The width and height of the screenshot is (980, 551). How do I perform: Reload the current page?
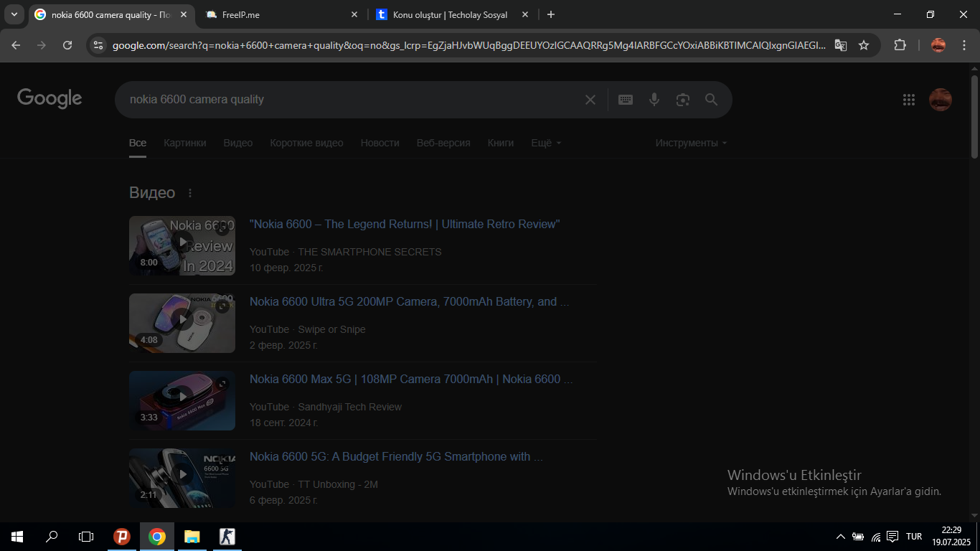click(x=67, y=45)
